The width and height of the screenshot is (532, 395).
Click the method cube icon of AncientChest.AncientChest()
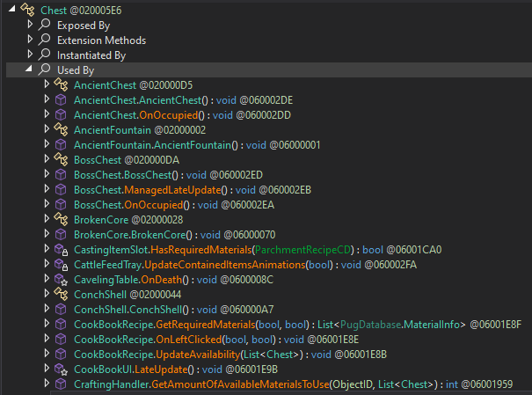(x=61, y=99)
